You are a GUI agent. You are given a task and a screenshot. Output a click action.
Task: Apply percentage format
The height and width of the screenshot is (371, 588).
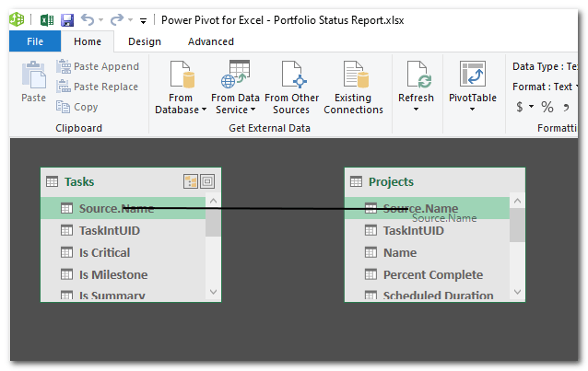(547, 107)
